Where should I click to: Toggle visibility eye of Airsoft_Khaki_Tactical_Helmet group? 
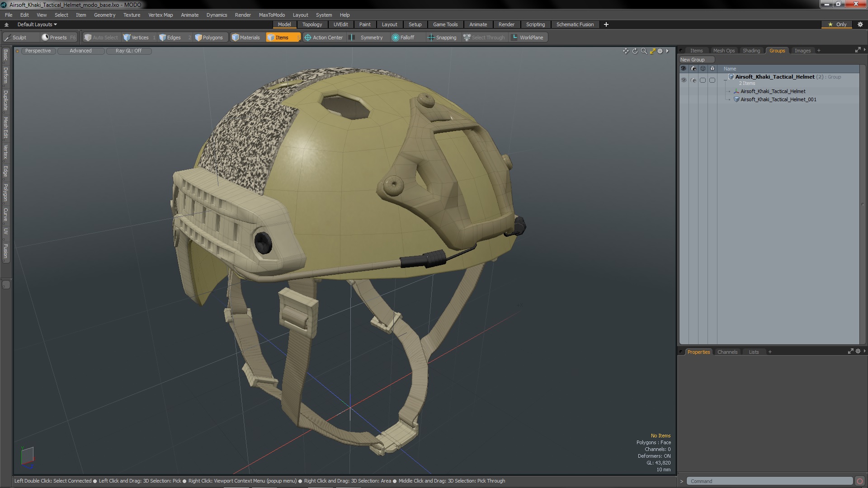[684, 80]
